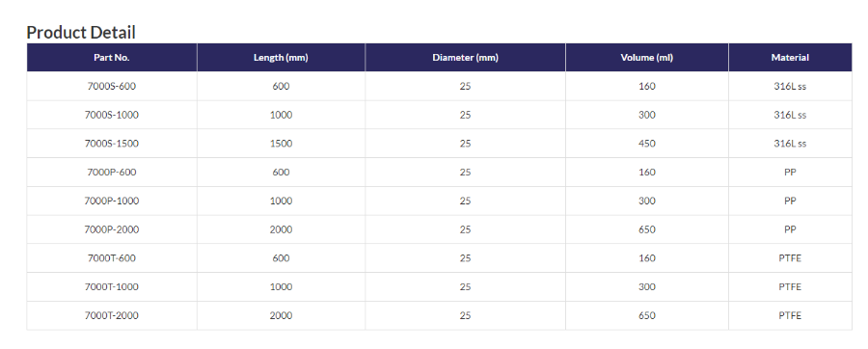Click part number 7000T-2000
Screen dimensions: 868x349
[x=112, y=315]
